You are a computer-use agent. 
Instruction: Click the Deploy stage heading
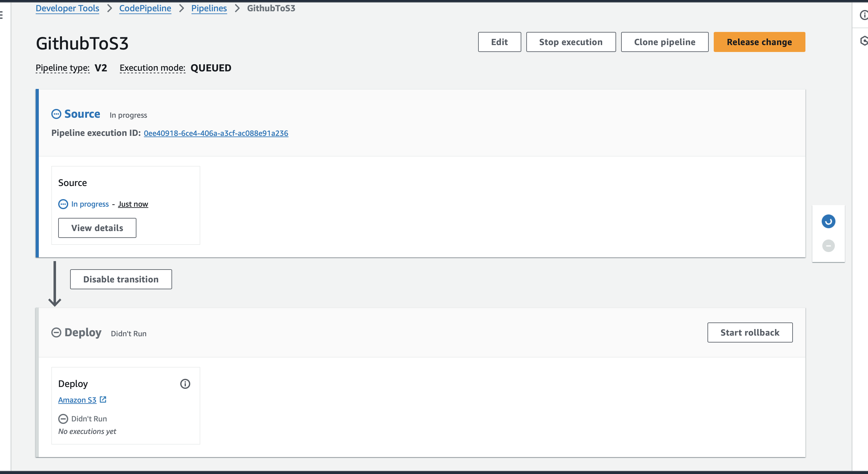click(x=83, y=333)
